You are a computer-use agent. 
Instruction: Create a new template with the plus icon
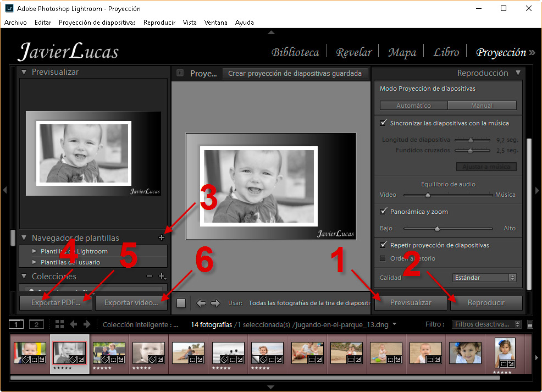162,237
